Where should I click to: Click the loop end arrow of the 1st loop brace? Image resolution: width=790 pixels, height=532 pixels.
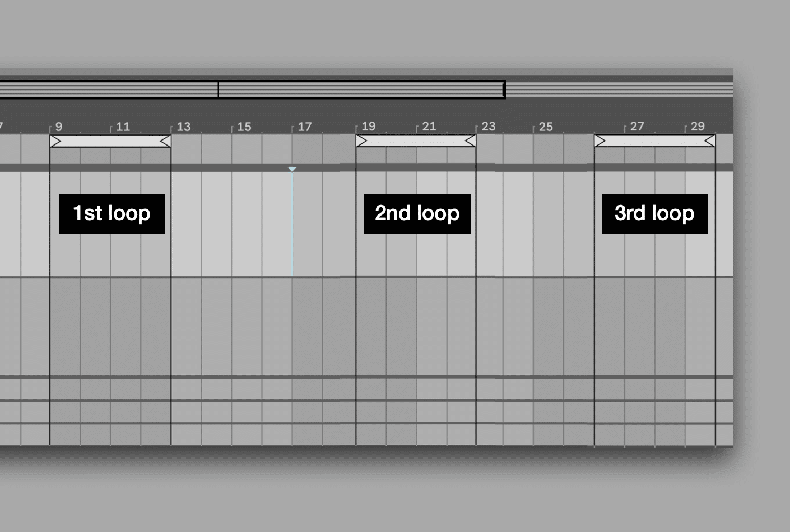(166, 141)
